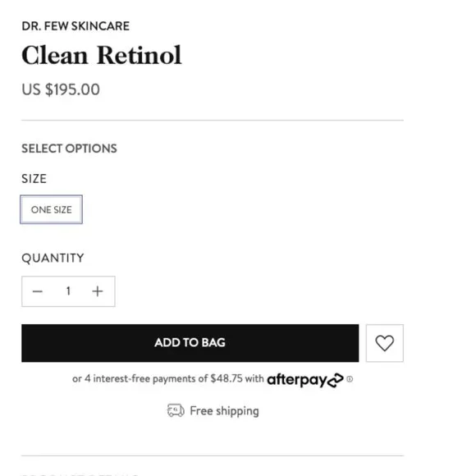Click the free shipping truck icon

click(176, 410)
